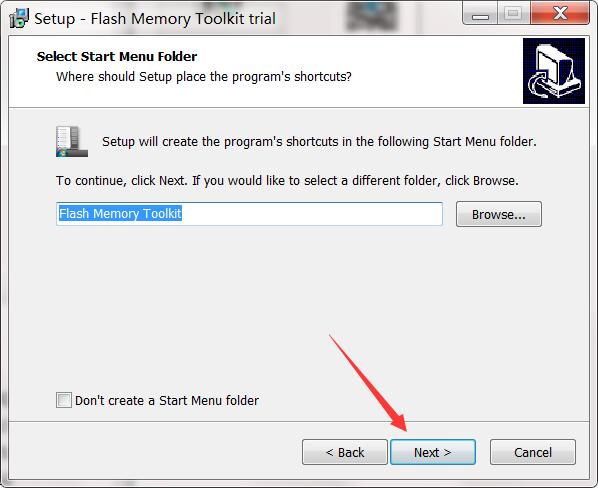This screenshot has height=488, width=598.
Task: Go to the previous step with < Back
Action: (345, 452)
